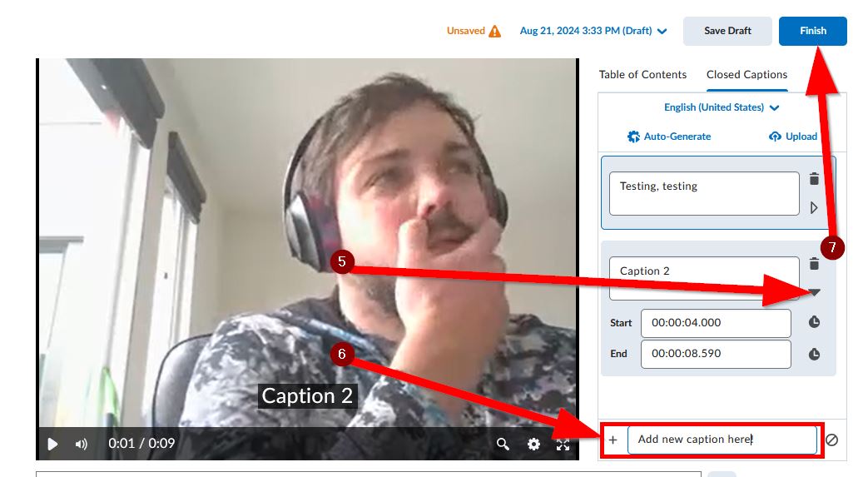Click the End time field
The image size is (868, 477).
click(716, 354)
